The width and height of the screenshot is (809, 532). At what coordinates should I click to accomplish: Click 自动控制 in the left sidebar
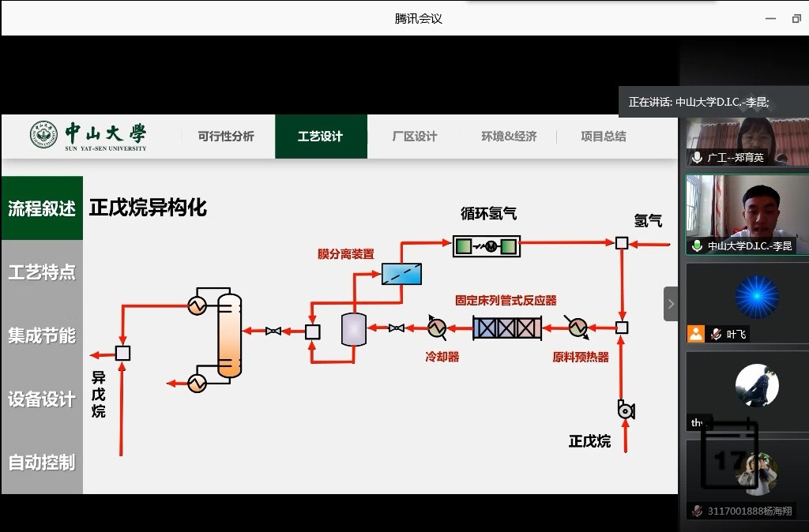42,462
